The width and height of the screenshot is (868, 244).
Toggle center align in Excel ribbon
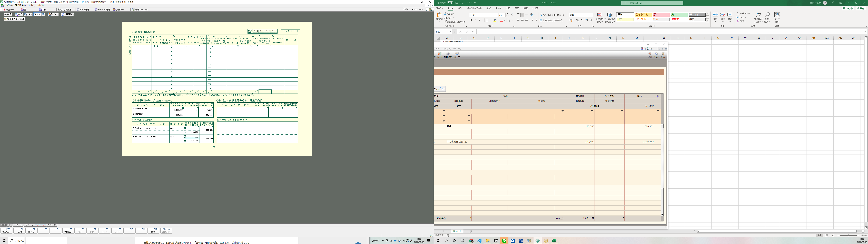click(522, 20)
